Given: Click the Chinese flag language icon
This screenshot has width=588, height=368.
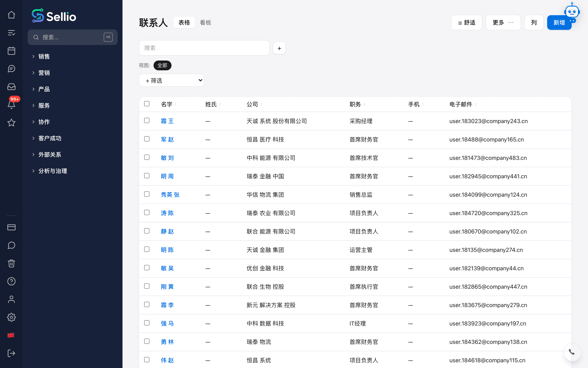Looking at the screenshot, I should point(11,335).
